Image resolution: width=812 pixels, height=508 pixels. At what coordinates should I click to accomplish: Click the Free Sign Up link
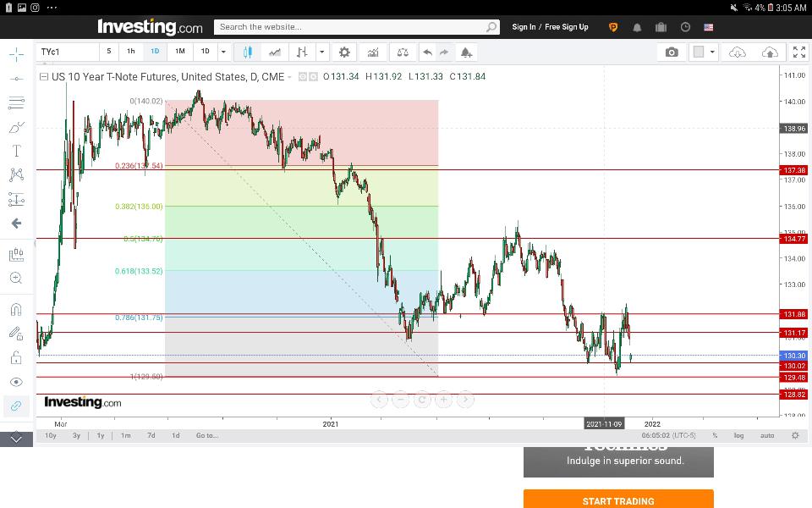coord(567,27)
